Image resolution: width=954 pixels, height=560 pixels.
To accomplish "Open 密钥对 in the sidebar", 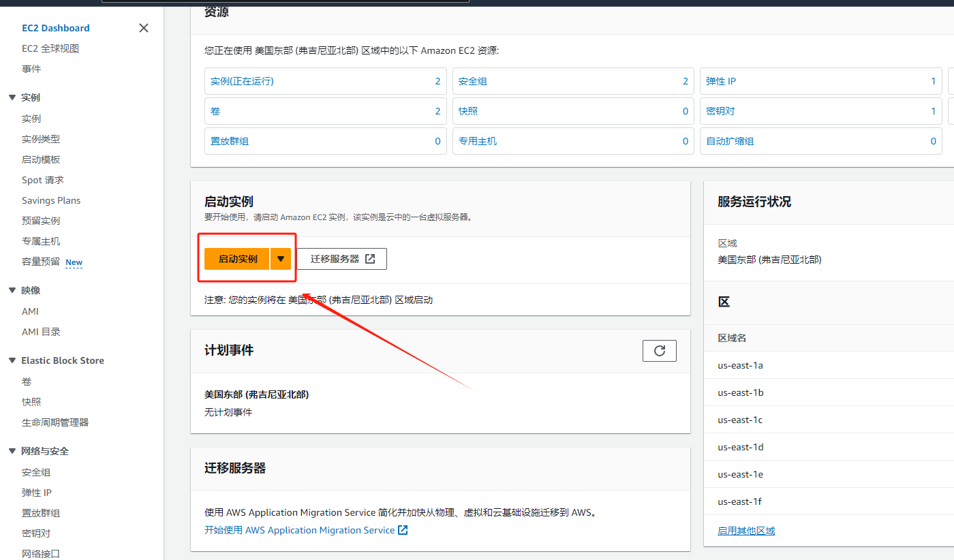I will pos(36,533).
